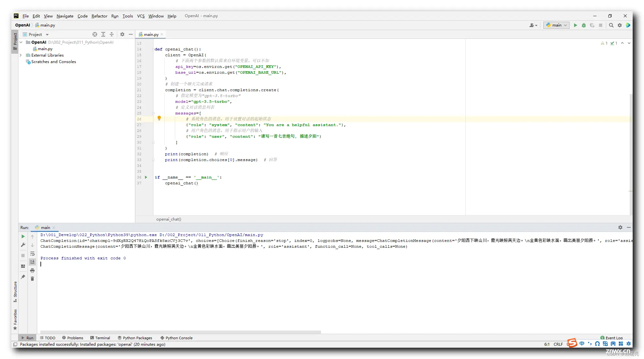Expand all in Project panel
This screenshot has width=644, height=359.
coord(103,34)
